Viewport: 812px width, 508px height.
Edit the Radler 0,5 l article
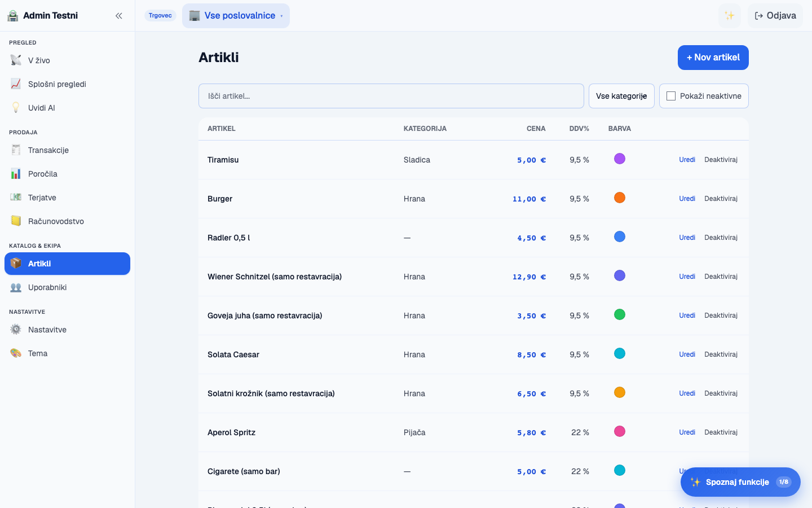click(x=687, y=238)
